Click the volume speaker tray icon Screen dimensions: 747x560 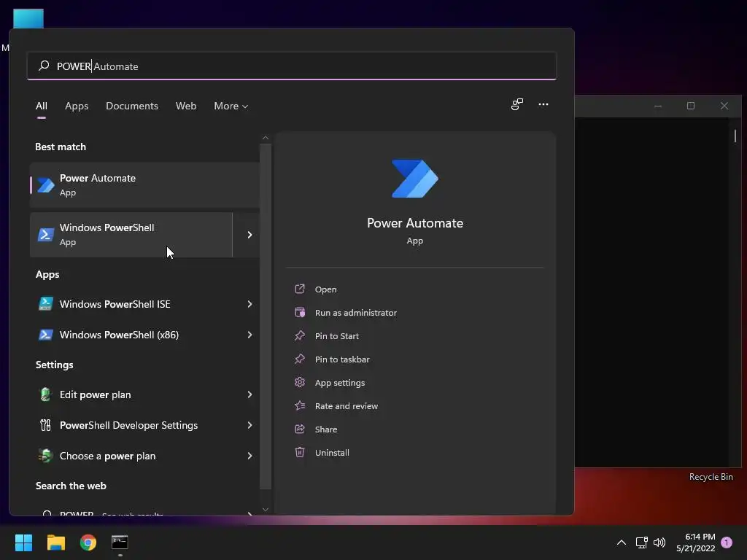pyautogui.click(x=659, y=542)
